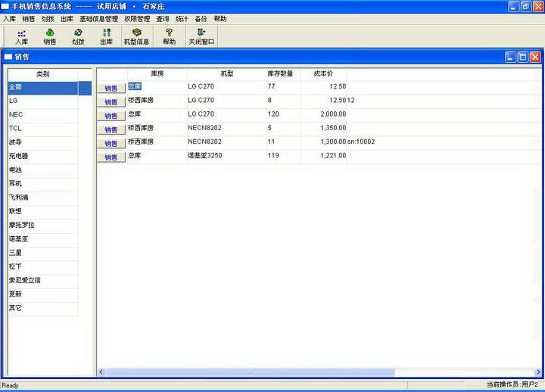Image resolution: width=545 pixels, height=392 pixels.
Task: Click the 库房 column header
Action: point(157,74)
